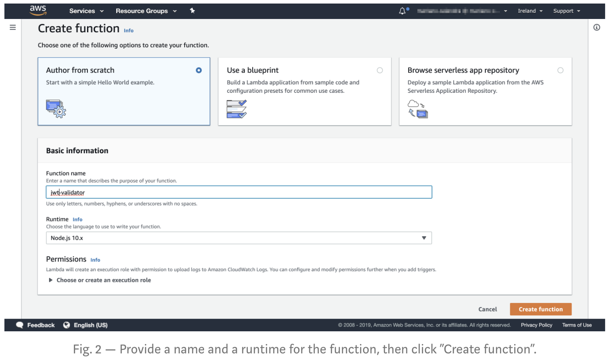The height and width of the screenshot is (364, 606).
Task: Select Author from scratch radio button
Action: point(199,70)
